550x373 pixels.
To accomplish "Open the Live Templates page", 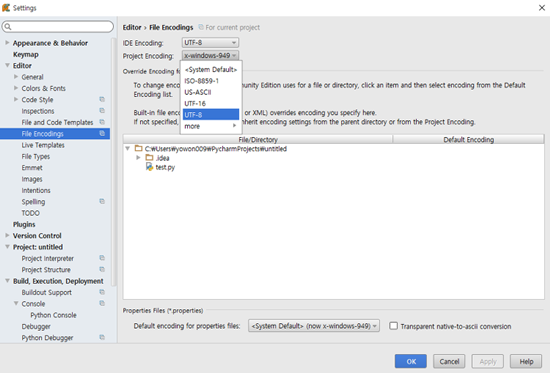I will 43,145.
